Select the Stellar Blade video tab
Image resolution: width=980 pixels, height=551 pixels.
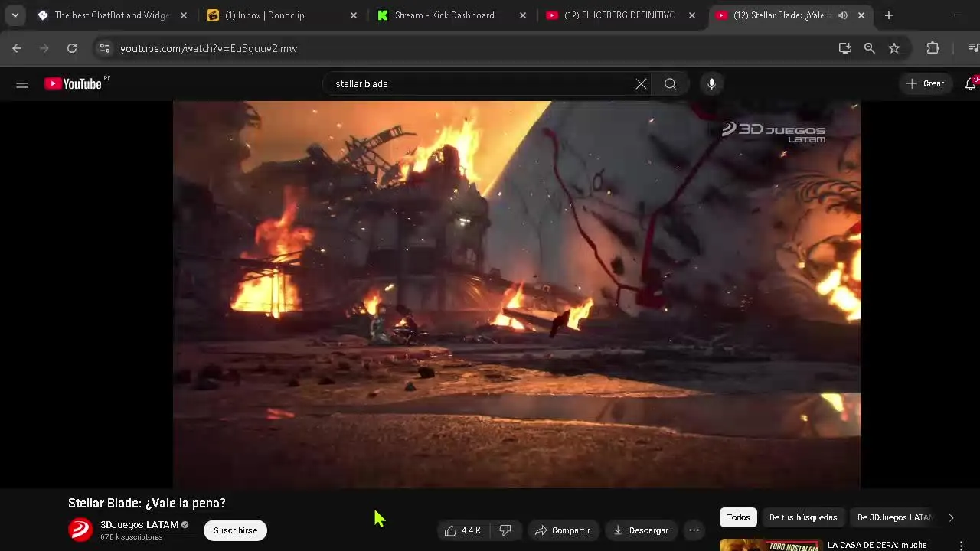[773, 15]
